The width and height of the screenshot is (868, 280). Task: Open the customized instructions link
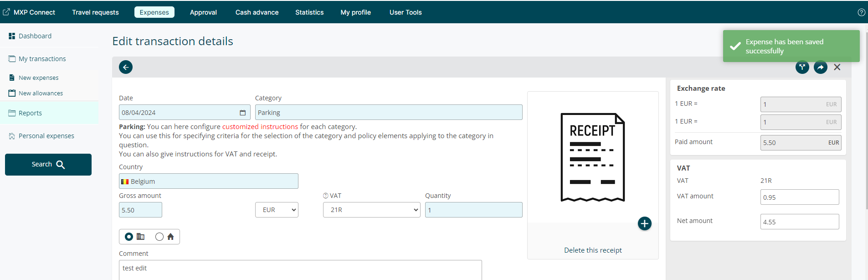pyautogui.click(x=260, y=127)
